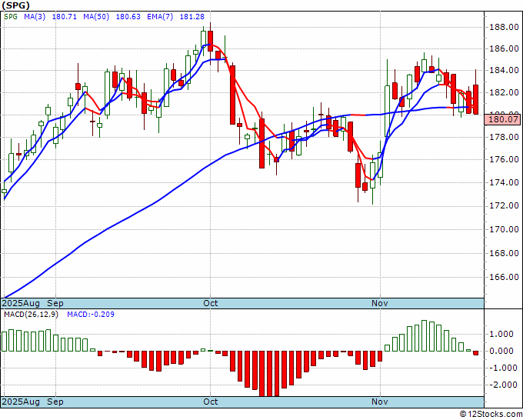523x420 pixels.
Task: Click the tallest green MACD bar in November
Action: [x=425, y=335]
